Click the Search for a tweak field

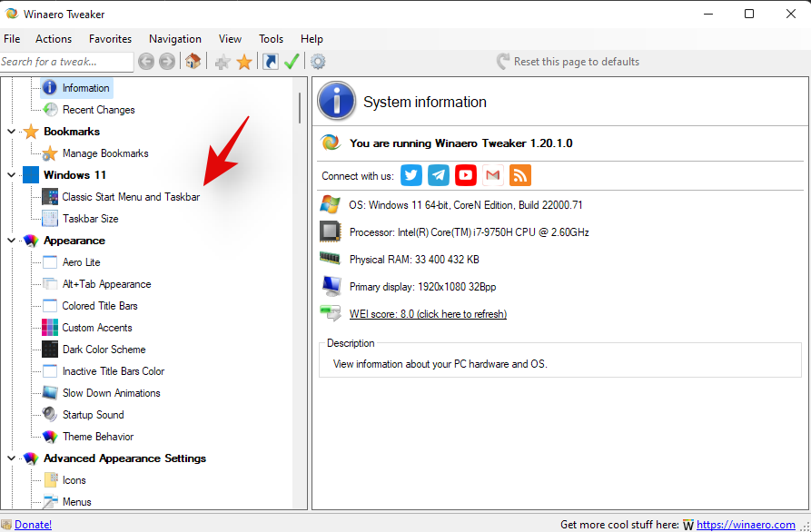click(65, 62)
